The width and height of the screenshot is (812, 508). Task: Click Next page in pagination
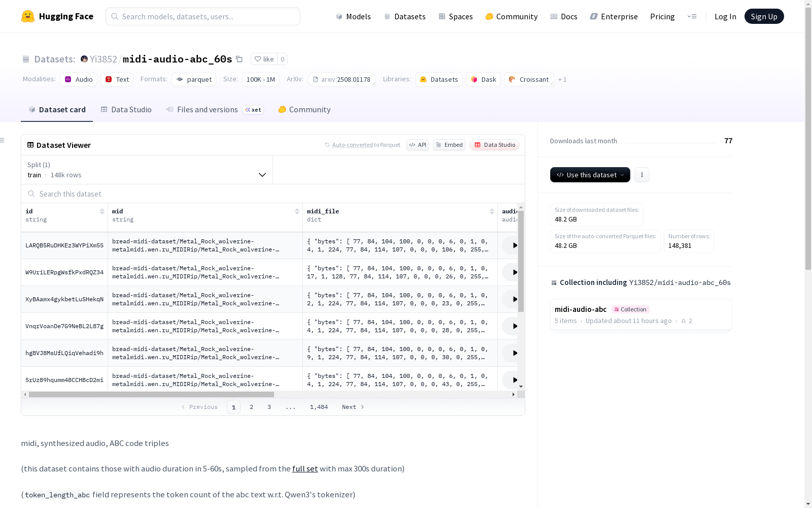point(353,407)
